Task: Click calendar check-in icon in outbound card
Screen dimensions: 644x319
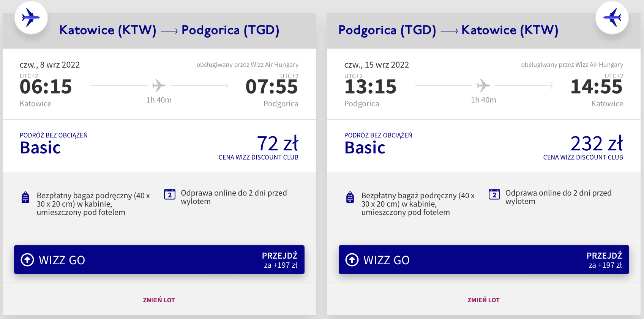Action: [170, 194]
